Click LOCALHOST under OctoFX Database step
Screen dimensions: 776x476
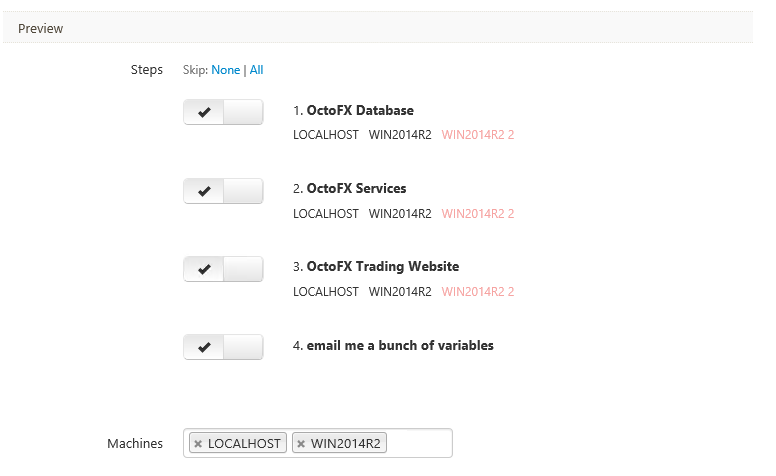[325, 135]
